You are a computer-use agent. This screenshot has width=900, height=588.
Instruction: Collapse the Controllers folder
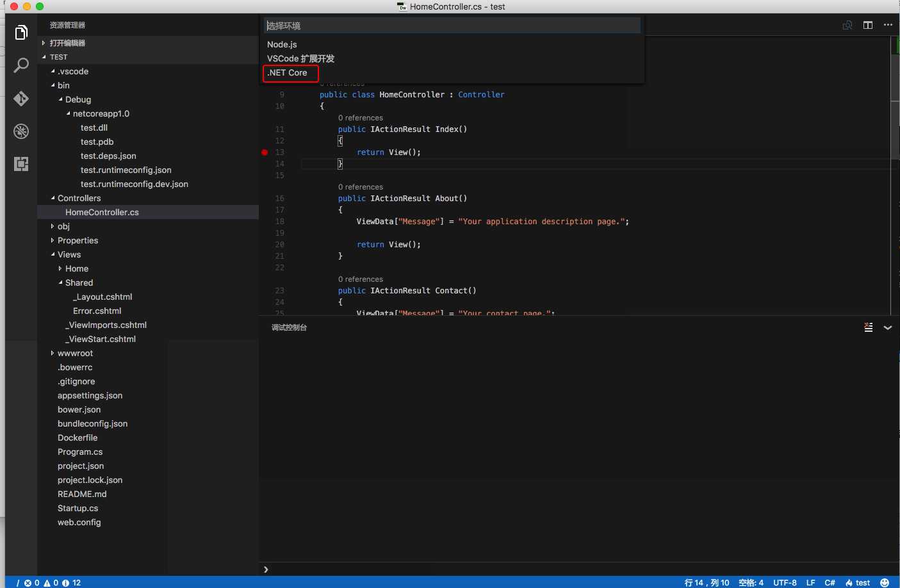pos(79,199)
